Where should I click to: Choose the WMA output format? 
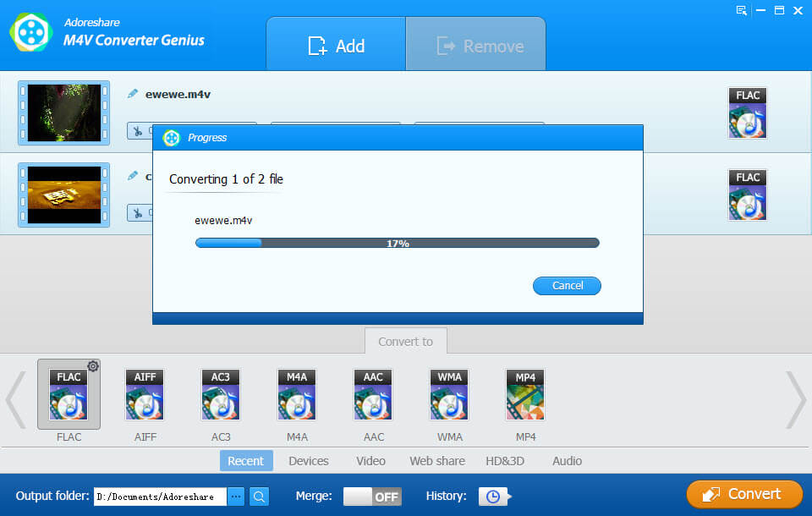tap(449, 394)
